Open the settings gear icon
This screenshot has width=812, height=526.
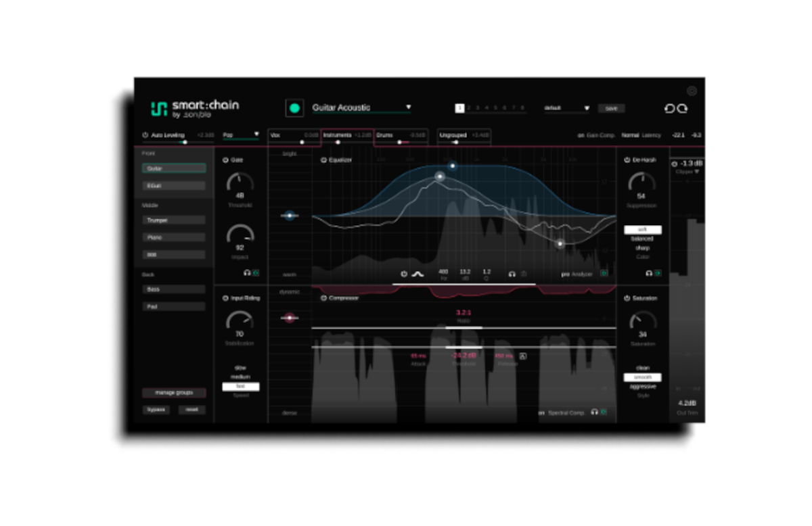[x=692, y=91]
